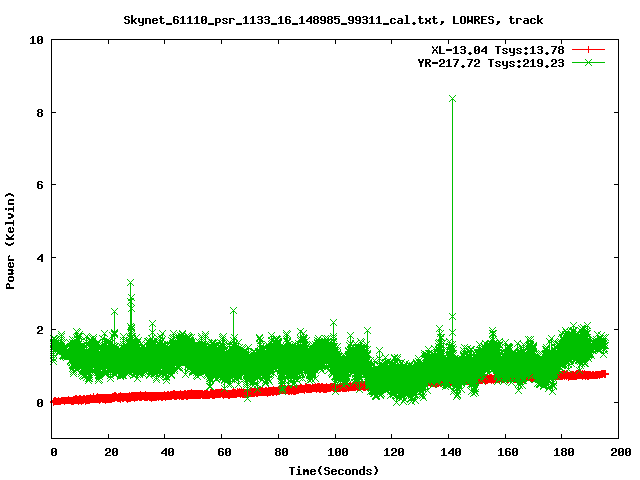
Task: Click the y-axis tick label 4
Action: click(x=40, y=258)
